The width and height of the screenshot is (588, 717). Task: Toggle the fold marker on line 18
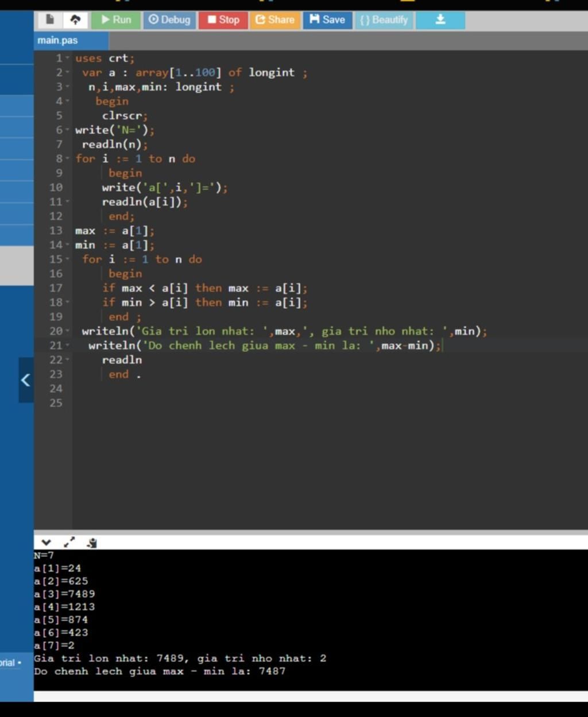pyautogui.click(x=68, y=303)
